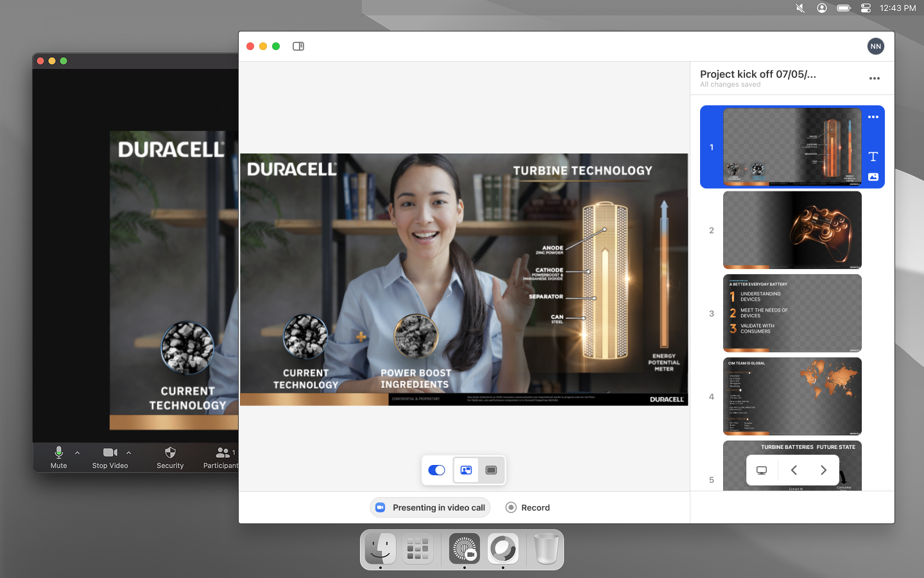Click the display monitor icon in slide navigator
924x578 pixels.
coord(762,470)
